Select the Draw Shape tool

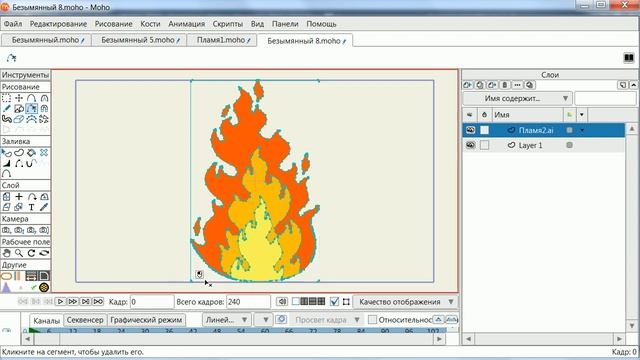(x=19, y=109)
